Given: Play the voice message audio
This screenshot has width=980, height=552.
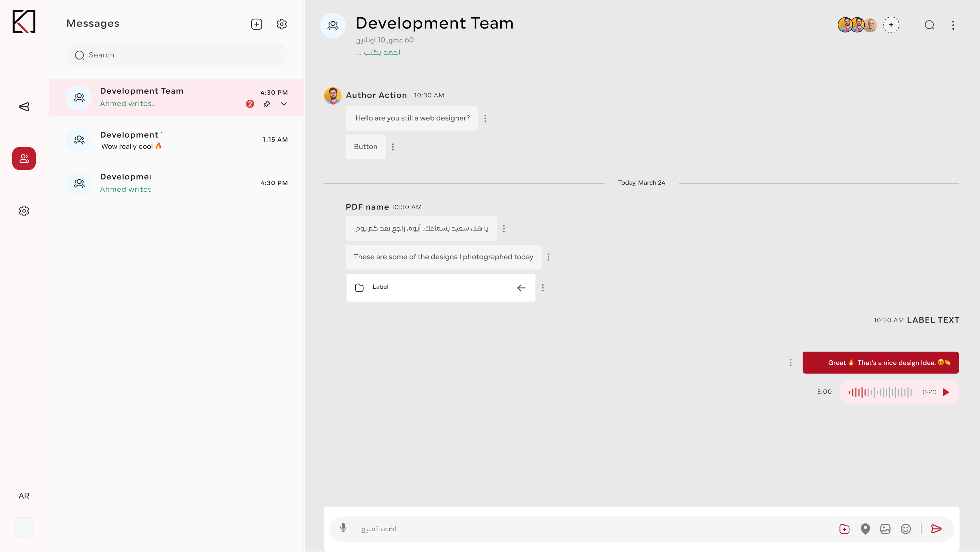Looking at the screenshot, I should pyautogui.click(x=946, y=392).
